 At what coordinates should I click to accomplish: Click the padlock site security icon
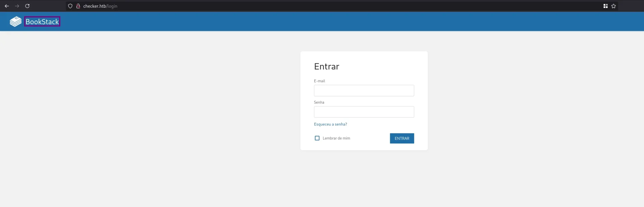click(x=78, y=6)
